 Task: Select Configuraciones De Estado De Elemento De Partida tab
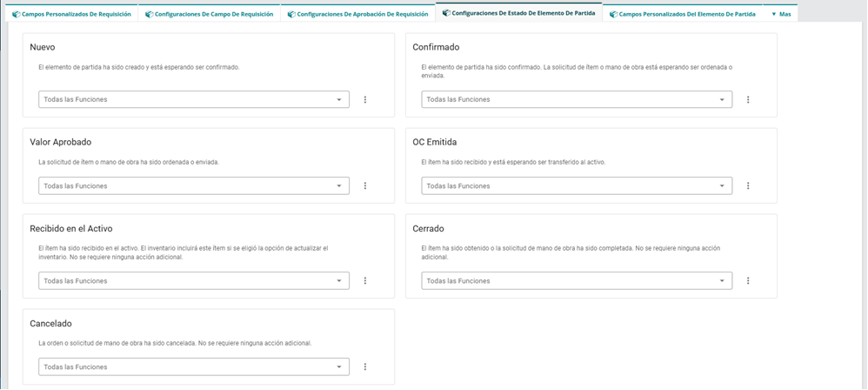[x=518, y=13]
